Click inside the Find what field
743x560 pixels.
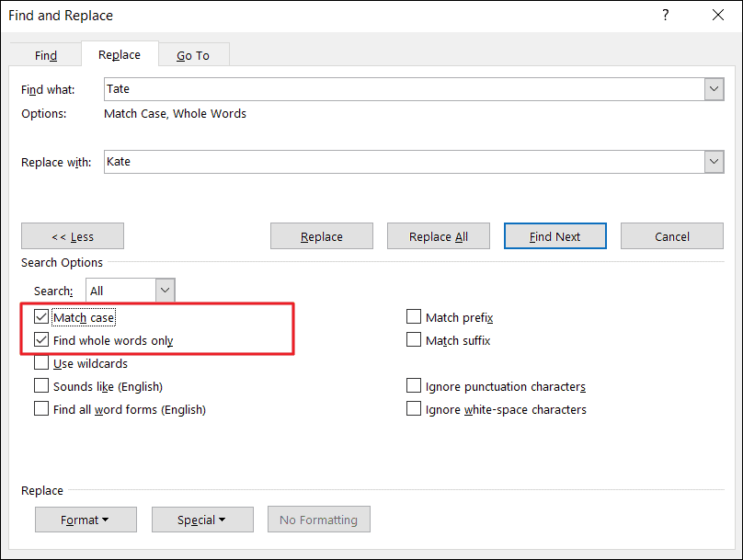368,88
